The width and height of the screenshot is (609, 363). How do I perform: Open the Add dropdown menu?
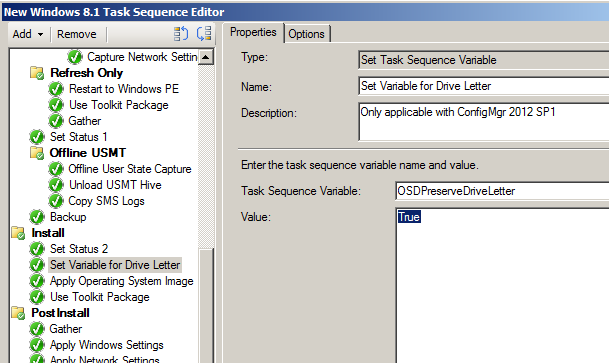pyautogui.click(x=28, y=34)
